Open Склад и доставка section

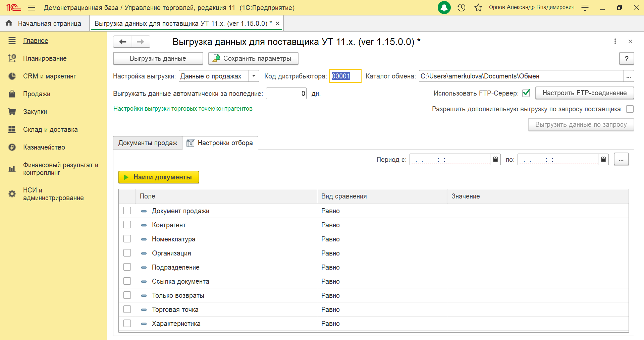(50, 129)
